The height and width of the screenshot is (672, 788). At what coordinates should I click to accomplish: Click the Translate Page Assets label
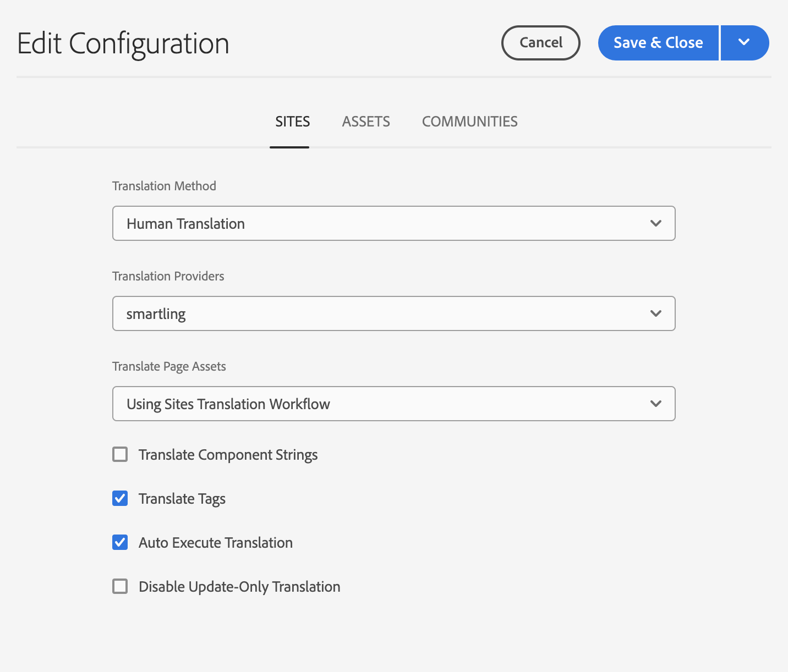[169, 366]
